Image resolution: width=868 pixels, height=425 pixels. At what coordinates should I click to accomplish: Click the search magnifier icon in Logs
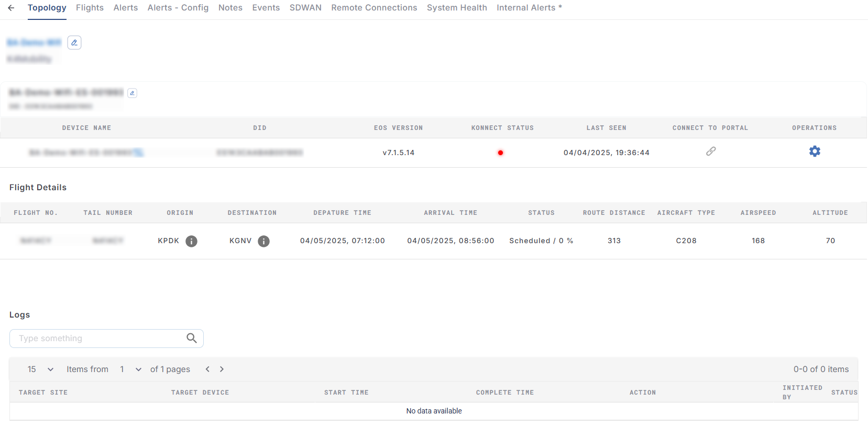[x=192, y=339]
